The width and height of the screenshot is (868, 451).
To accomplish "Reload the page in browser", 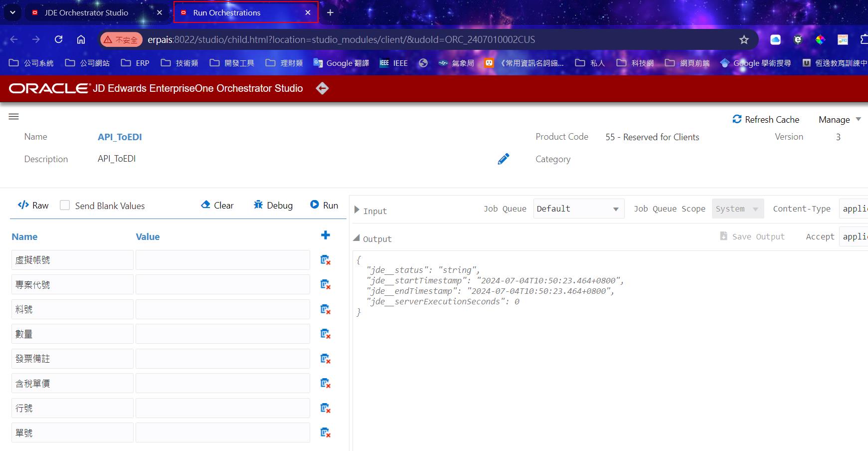I will tap(58, 39).
